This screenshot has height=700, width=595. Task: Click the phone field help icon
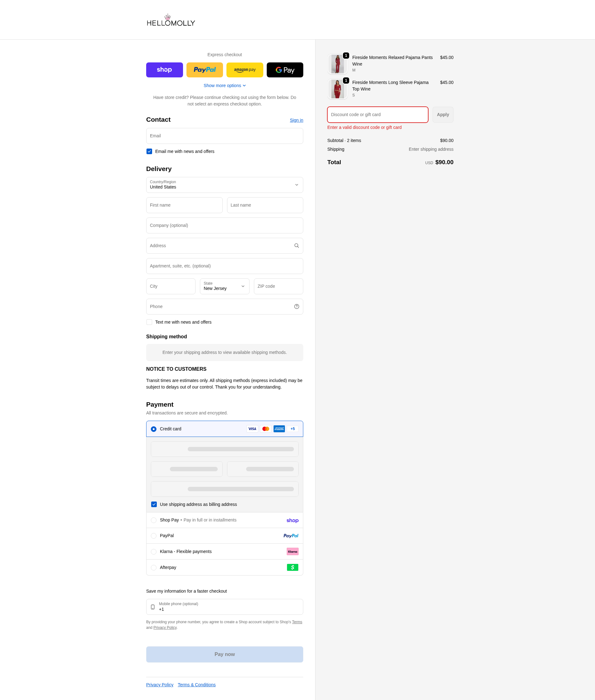coord(296,306)
